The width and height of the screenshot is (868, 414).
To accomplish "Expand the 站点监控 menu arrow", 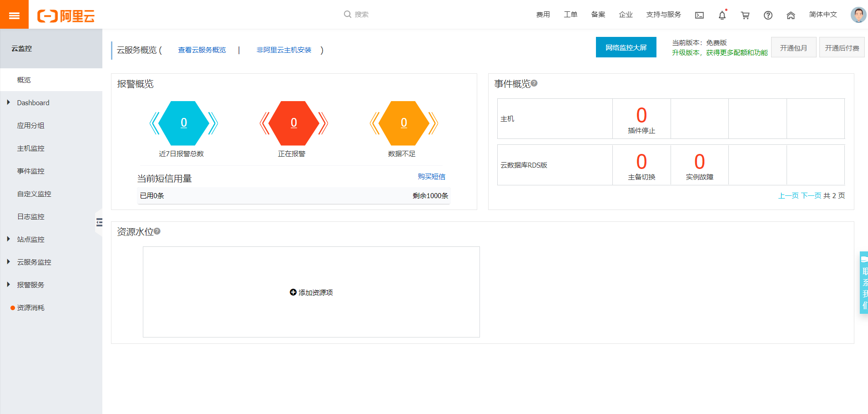I will 9,239.
